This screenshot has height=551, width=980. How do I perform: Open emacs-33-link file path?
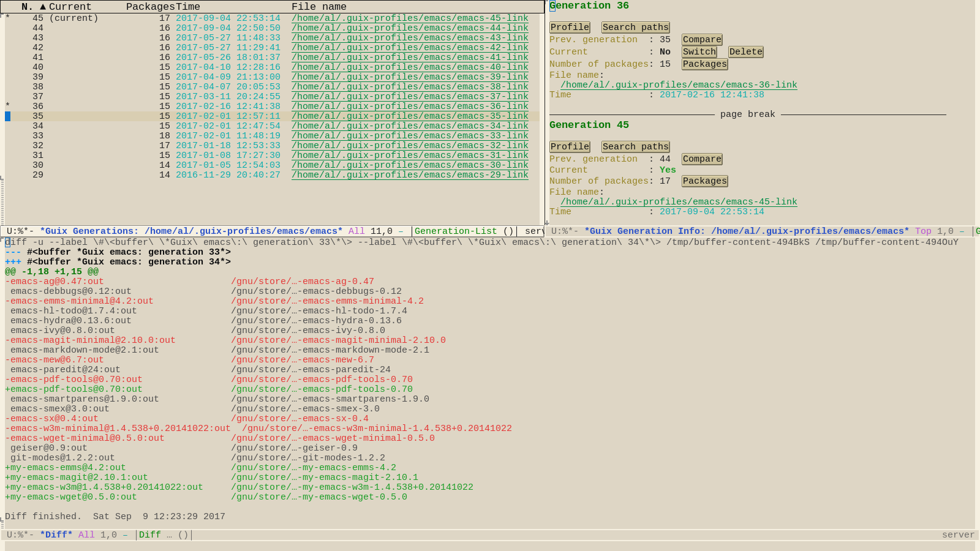[410, 136]
